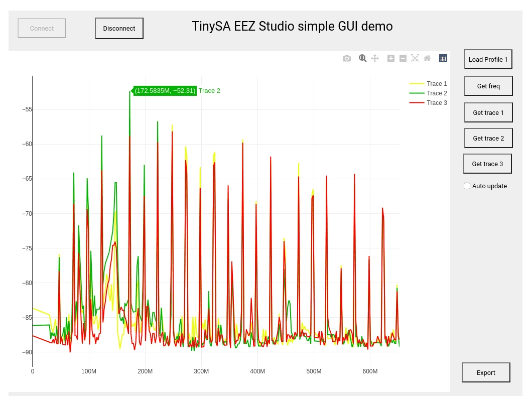This screenshot has width=532, height=396.
Task: Click the TinySA EEZ Studio title text
Action: tap(292, 26)
